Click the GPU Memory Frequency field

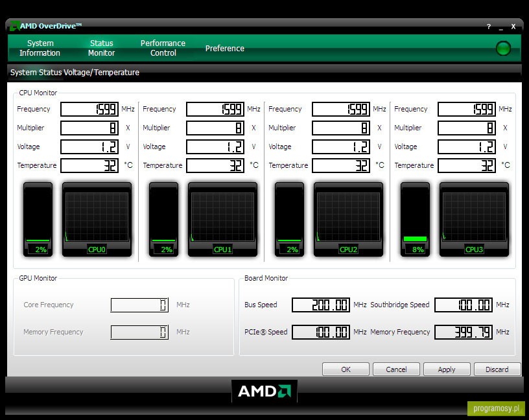[x=139, y=332]
